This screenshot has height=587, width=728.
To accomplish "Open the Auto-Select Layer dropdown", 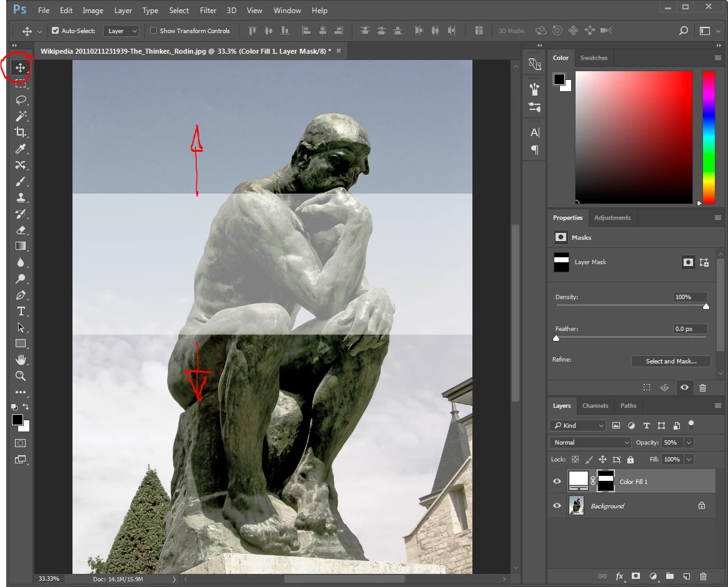I will [121, 31].
